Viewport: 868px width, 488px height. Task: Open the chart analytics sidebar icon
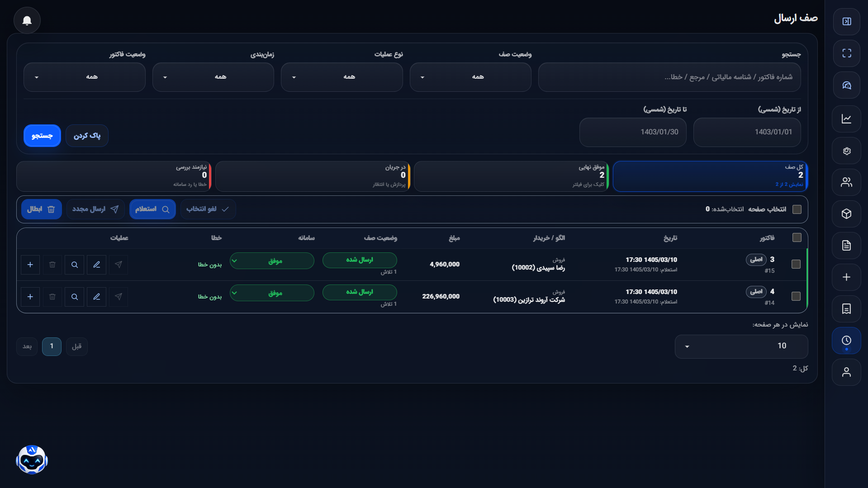click(846, 119)
